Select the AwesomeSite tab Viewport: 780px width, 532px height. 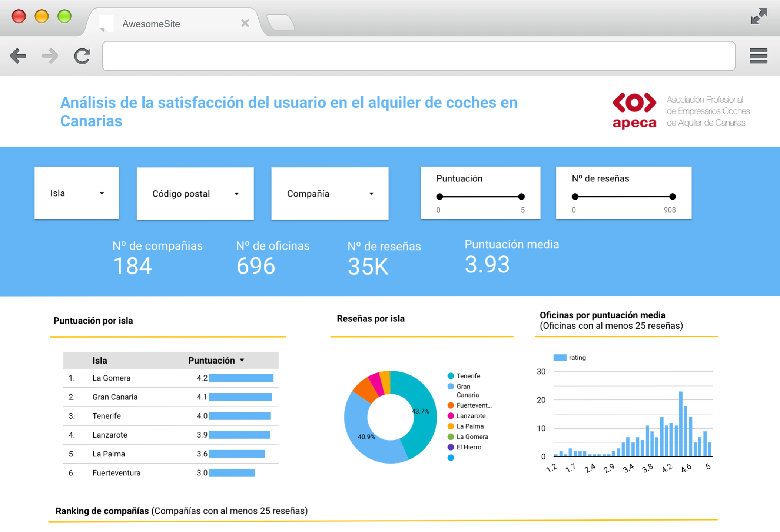coord(151,24)
